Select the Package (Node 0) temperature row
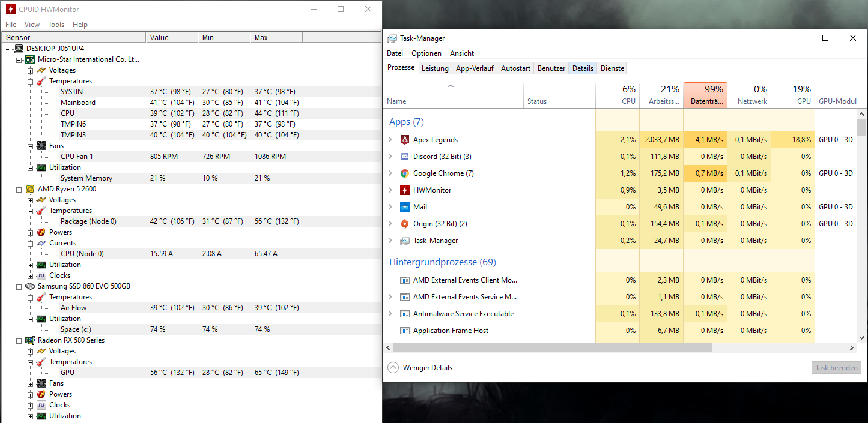 click(192, 221)
